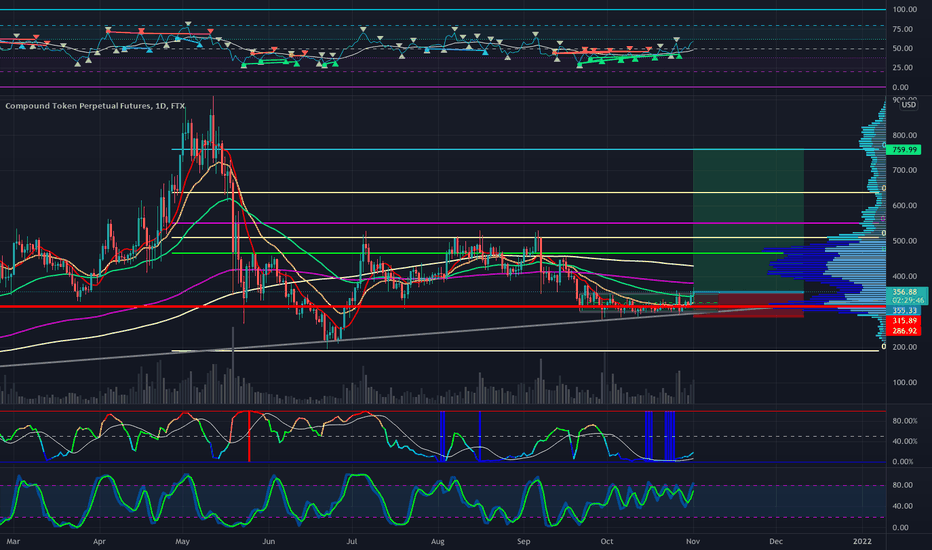Select the red 286.92 stop price label

click(903, 331)
